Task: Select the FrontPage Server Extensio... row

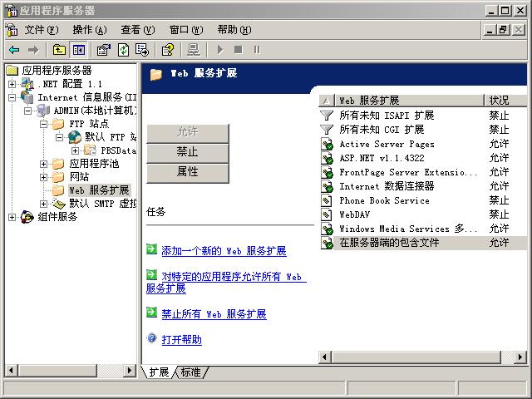Action: point(423,172)
